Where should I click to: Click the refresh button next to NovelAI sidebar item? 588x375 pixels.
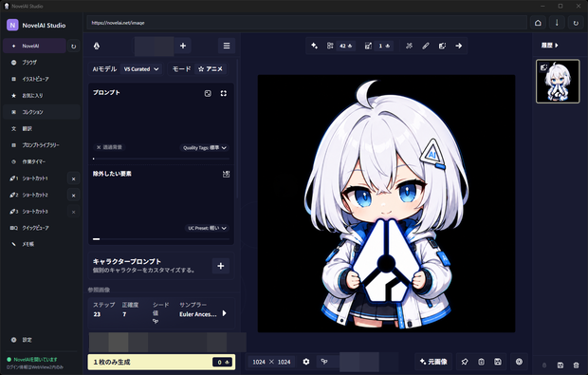tap(74, 47)
